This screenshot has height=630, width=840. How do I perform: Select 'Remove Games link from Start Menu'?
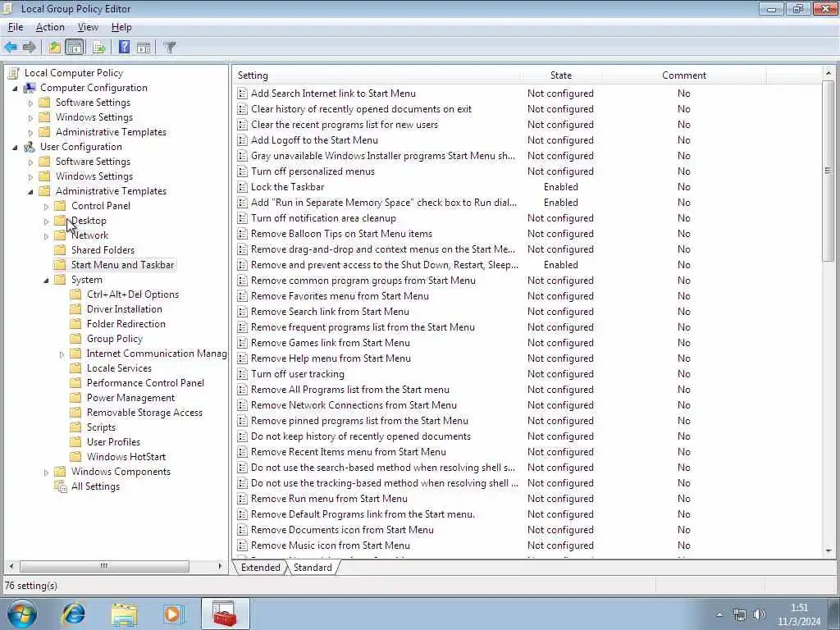pos(331,343)
